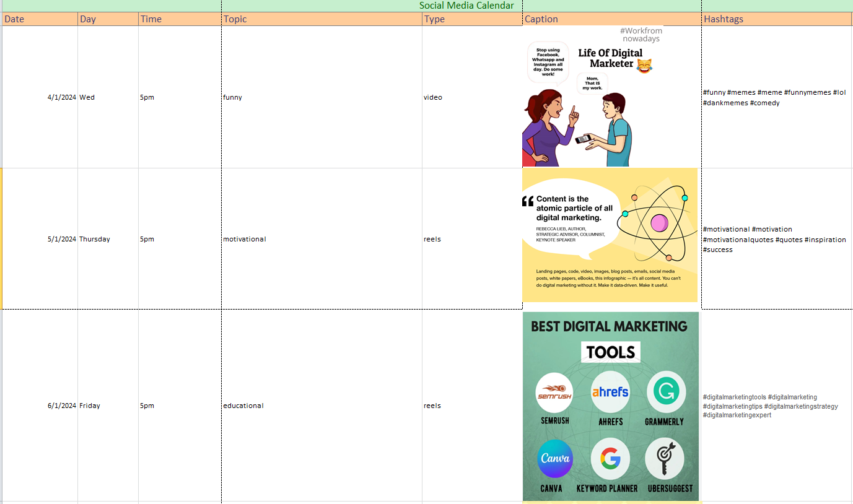Viewport: 853px width, 504px height.
Task: Select the #motivational #motivation hashtags cell
Action: click(777, 239)
